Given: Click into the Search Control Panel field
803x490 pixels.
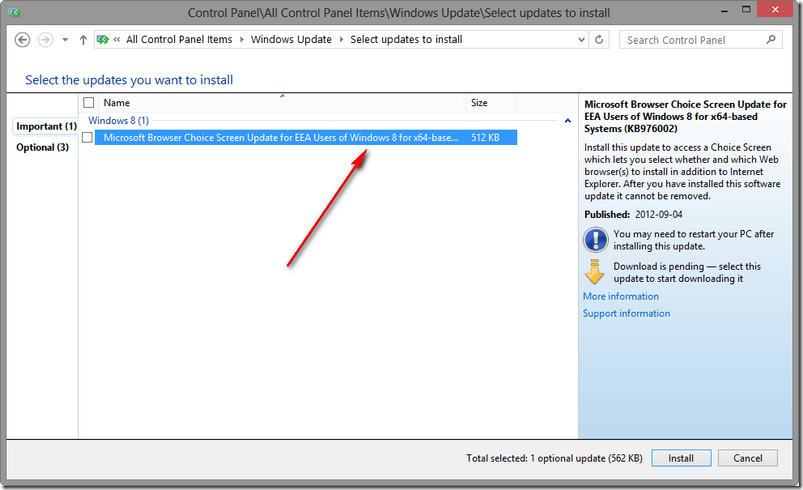Looking at the screenshot, I should pos(692,40).
